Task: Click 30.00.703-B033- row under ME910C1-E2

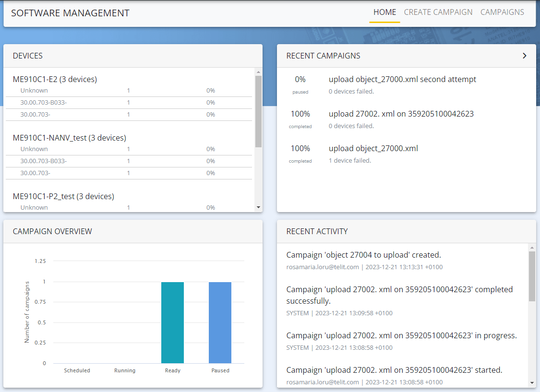Action: tap(129, 103)
